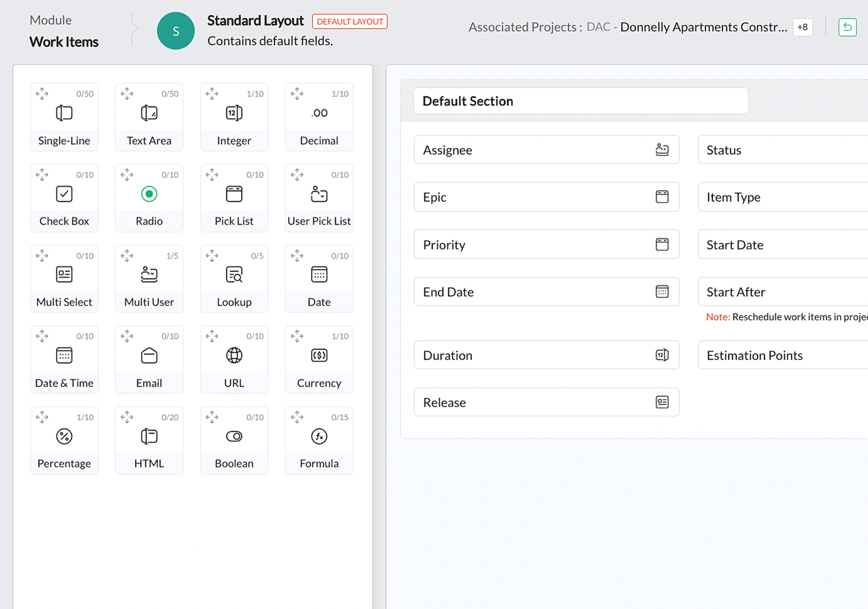Click the End Date calendar icon

click(662, 291)
